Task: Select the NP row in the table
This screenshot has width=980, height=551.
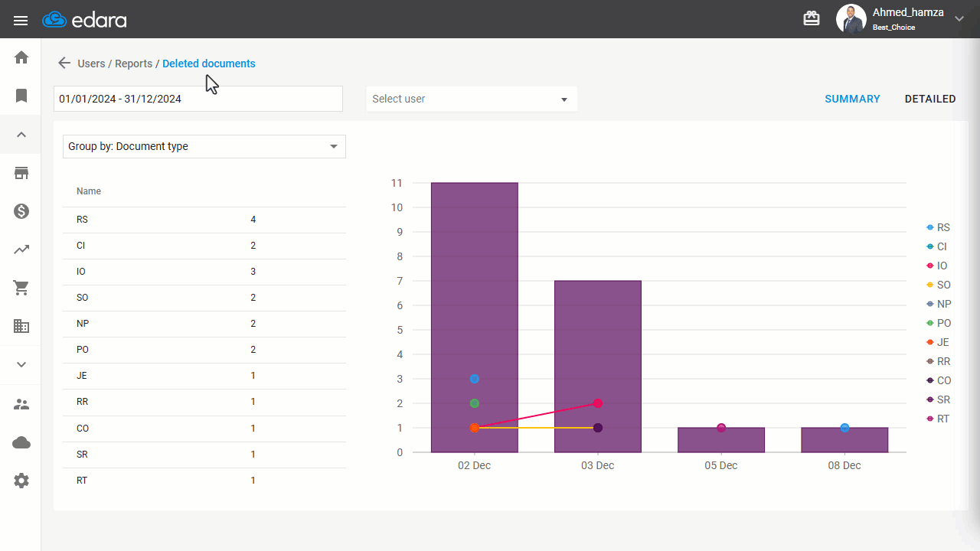Action: click(204, 324)
